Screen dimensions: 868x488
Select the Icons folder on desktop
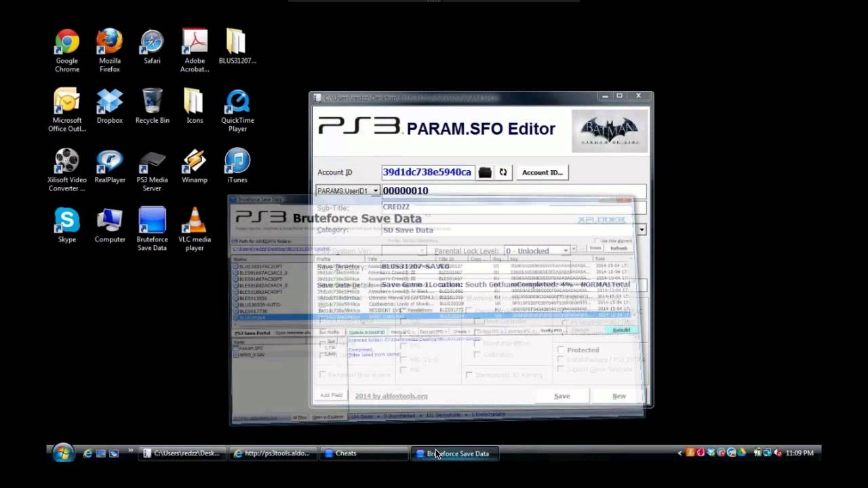coord(195,106)
